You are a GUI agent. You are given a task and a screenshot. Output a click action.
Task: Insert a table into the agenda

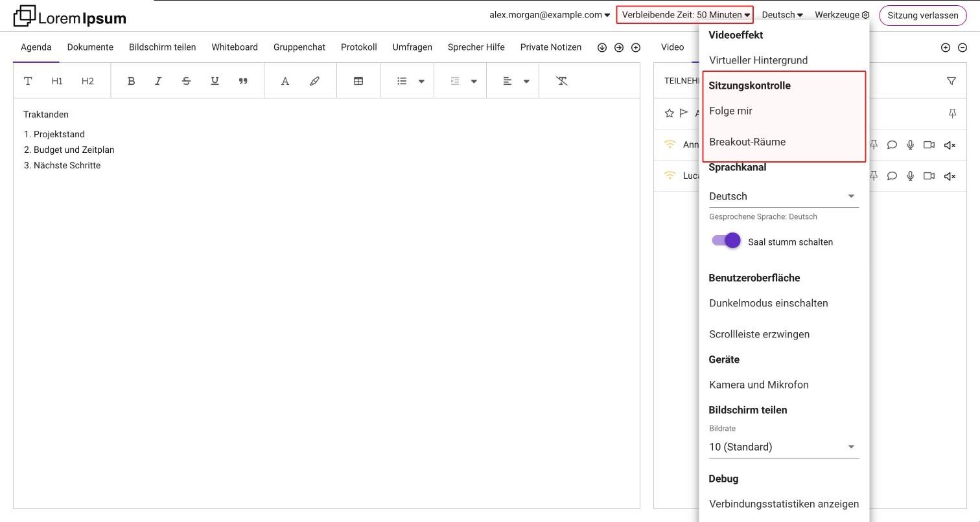(x=358, y=81)
